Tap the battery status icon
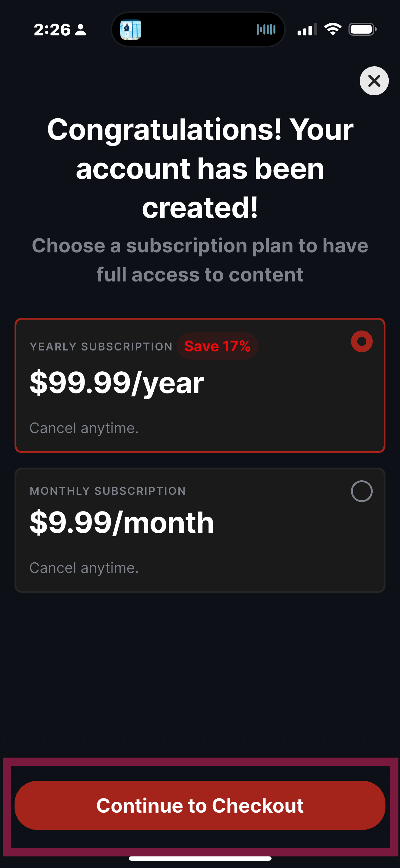The image size is (400, 868). 362,29
